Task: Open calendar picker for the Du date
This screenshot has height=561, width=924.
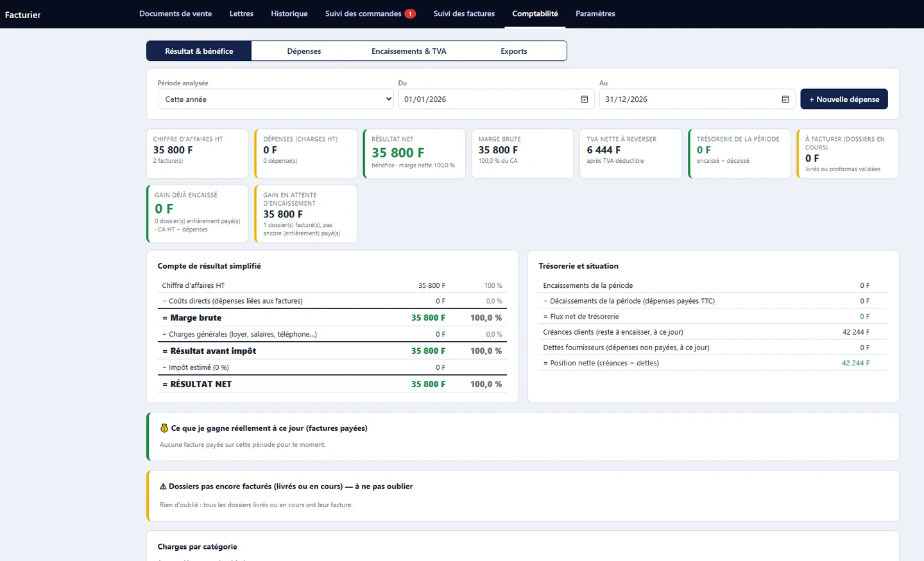Action: click(x=584, y=99)
